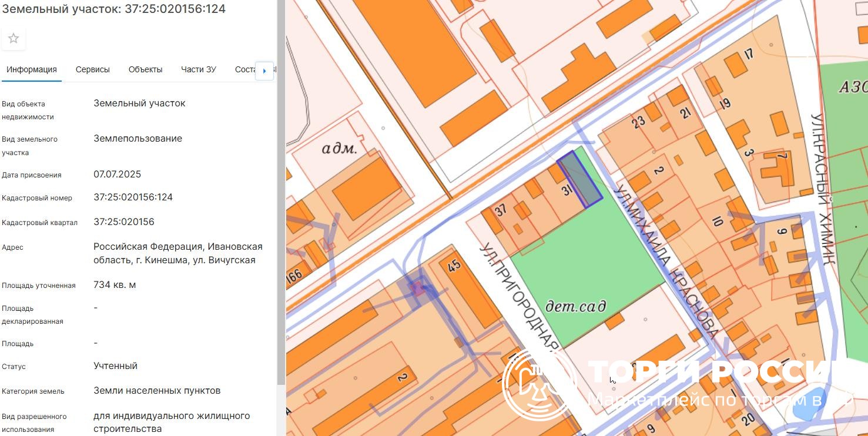Screen dimensions: 868x436
Task: Click the cadastral number value 37:25:020156:124
Action: click(x=133, y=197)
